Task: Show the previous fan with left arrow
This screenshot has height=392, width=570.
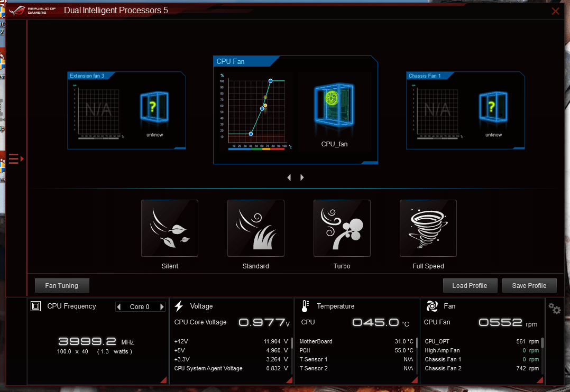Action: pos(289,178)
